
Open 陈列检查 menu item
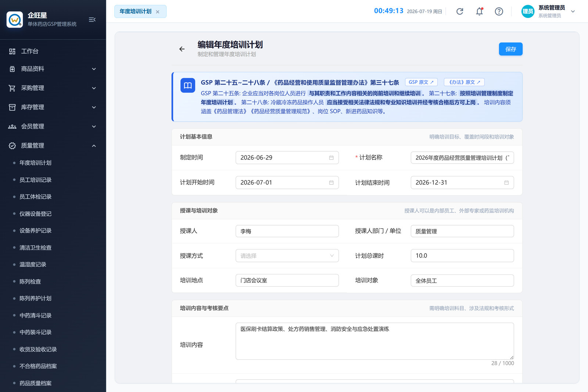pyautogui.click(x=30, y=281)
